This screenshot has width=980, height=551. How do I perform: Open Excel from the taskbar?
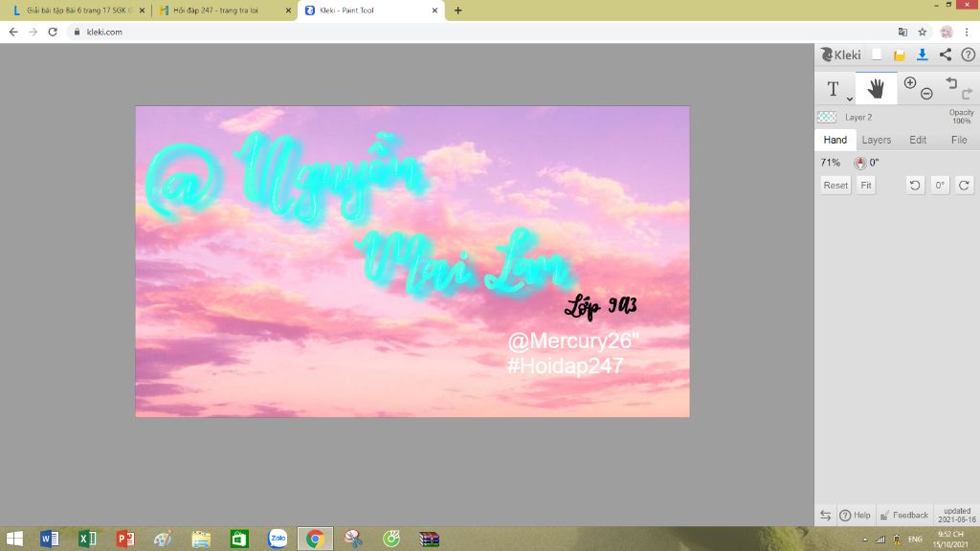click(87, 539)
